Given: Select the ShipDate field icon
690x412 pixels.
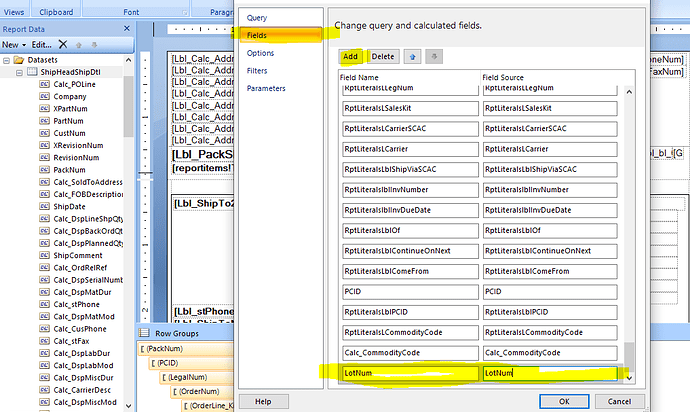Looking at the screenshot, I should click(44, 206).
